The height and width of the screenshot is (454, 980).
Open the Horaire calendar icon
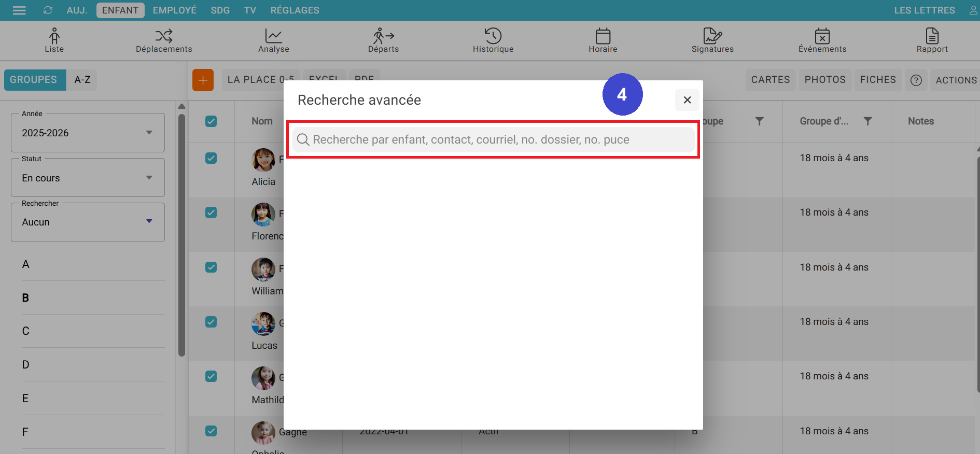coord(603,36)
